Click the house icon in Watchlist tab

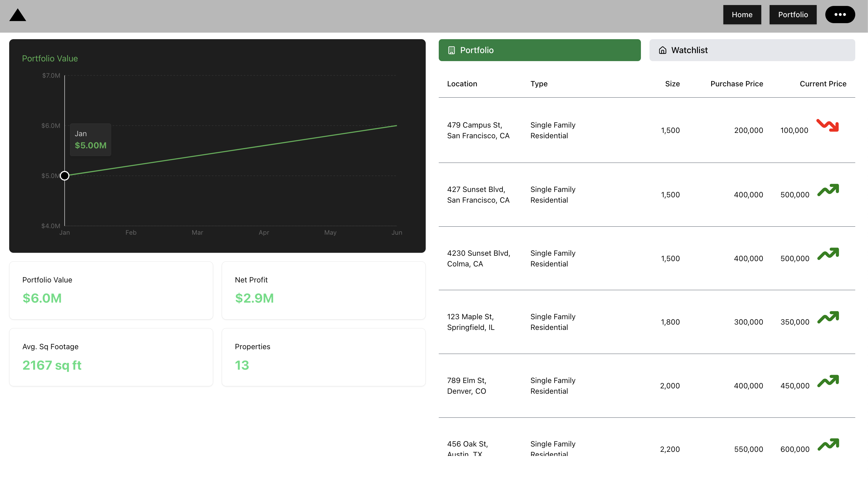tap(663, 50)
